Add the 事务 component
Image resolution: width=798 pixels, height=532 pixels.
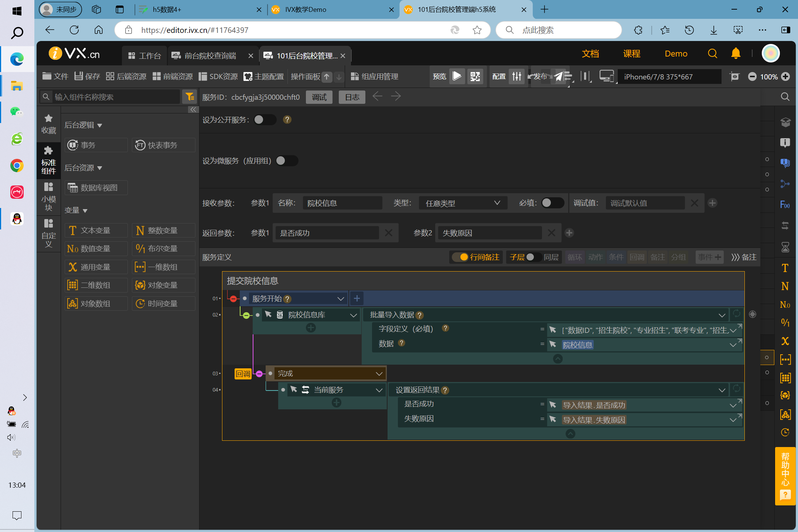pos(96,145)
